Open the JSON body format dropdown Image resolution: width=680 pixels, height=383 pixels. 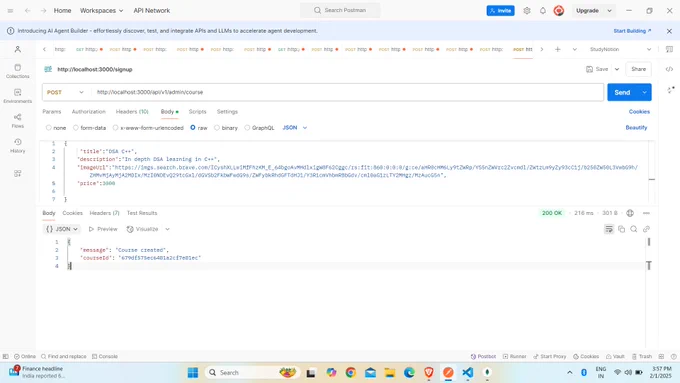295,128
